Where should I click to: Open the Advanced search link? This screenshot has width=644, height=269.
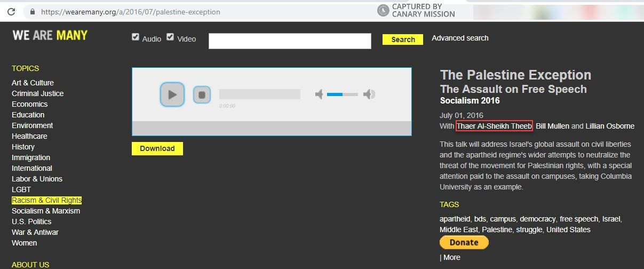(459, 38)
